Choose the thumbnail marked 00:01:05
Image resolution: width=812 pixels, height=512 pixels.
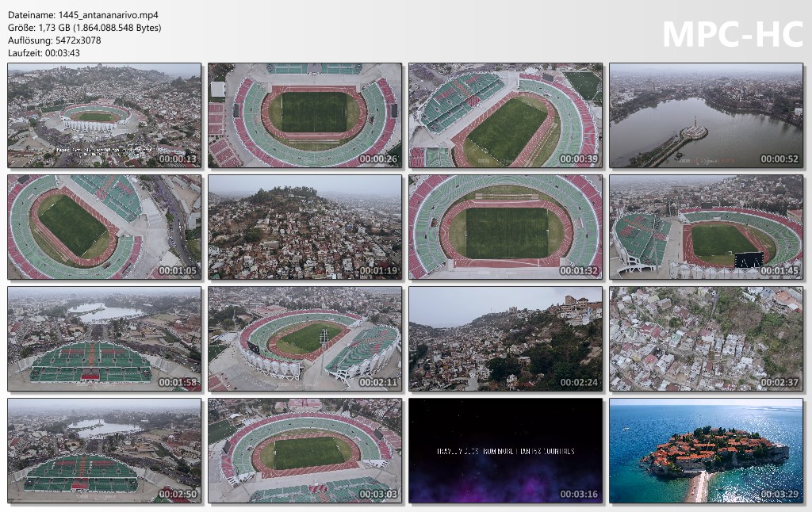[105, 227]
